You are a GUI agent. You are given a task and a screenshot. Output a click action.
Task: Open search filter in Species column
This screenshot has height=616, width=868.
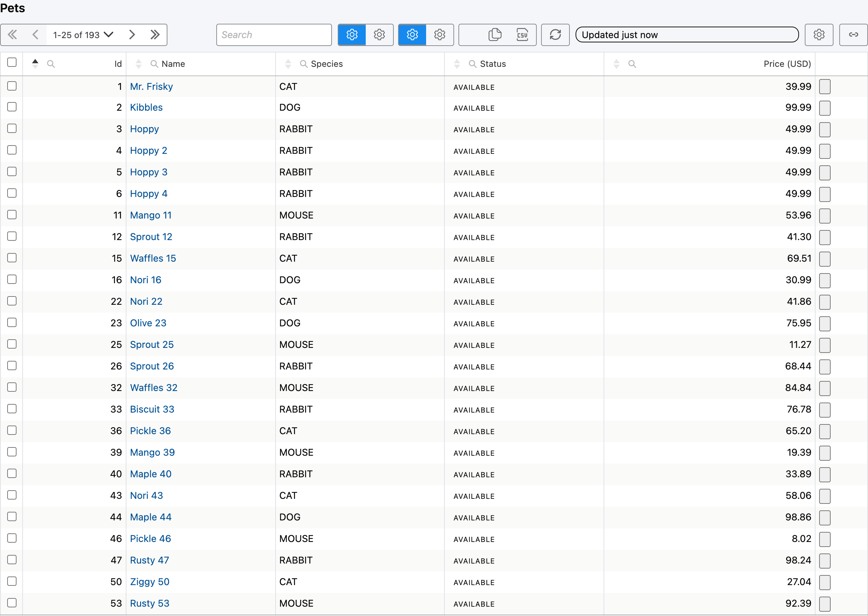(303, 64)
